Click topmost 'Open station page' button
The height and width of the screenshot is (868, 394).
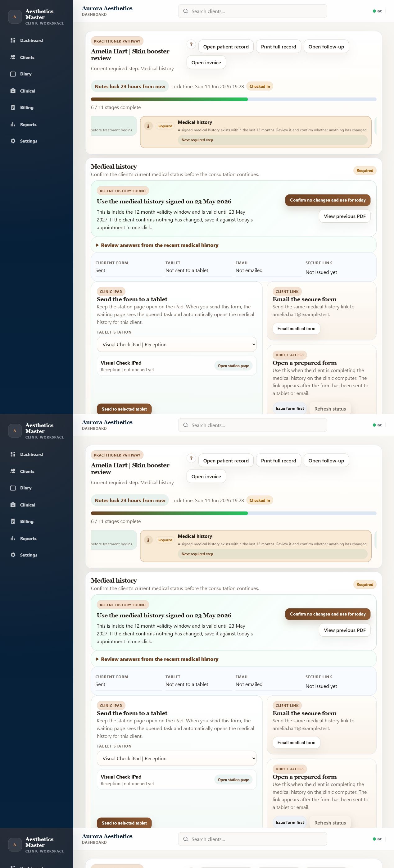pyautogui.click(x=233, y=366)
